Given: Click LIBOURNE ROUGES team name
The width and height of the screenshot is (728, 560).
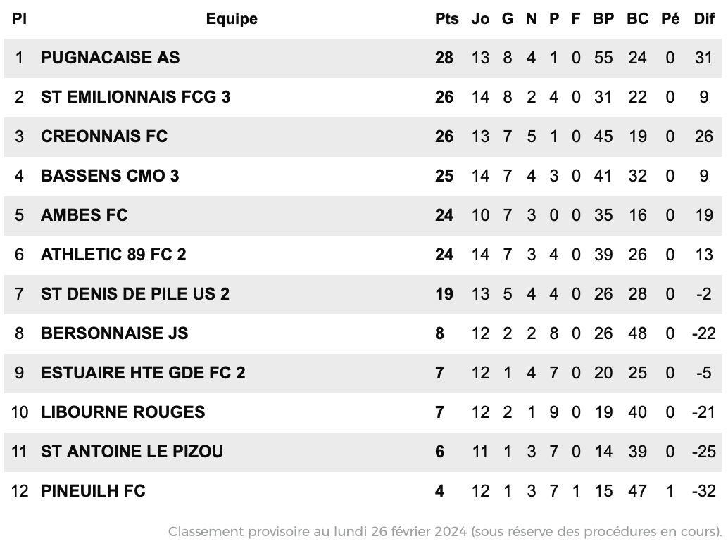Looking at the screenshot, I should click(x=123, y=412).
